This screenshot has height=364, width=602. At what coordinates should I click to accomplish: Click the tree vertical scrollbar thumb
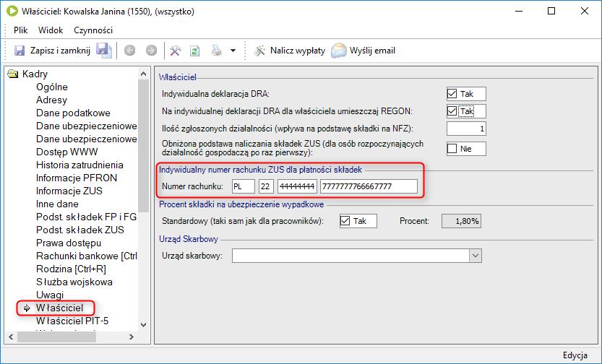(x=144, y=146)
